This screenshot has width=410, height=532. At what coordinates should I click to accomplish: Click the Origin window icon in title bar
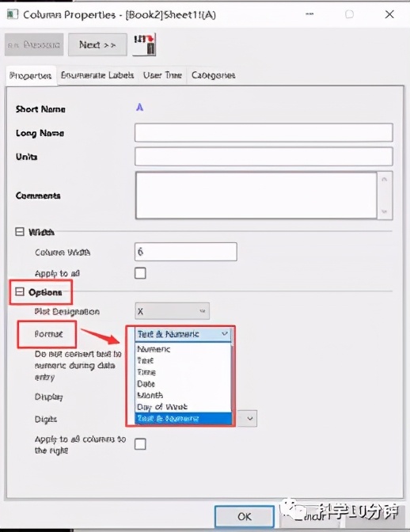(13, 14)
